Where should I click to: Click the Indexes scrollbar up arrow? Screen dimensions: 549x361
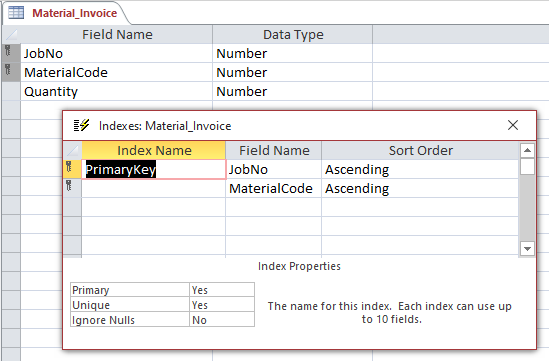[527, 151]
